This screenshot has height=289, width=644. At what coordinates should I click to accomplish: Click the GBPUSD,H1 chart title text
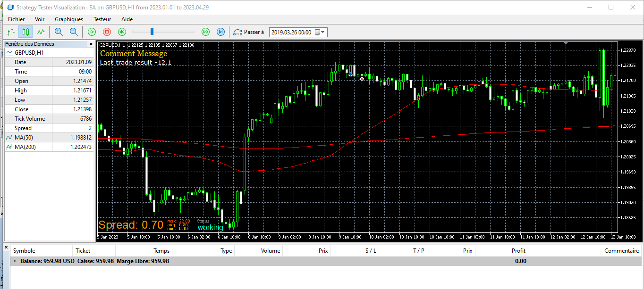point(112,45)
